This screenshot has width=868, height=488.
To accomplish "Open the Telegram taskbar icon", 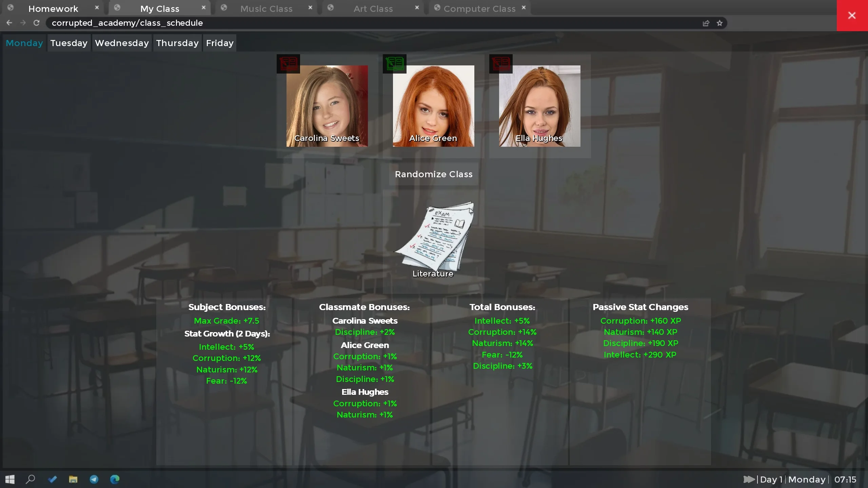I will 94,479.
